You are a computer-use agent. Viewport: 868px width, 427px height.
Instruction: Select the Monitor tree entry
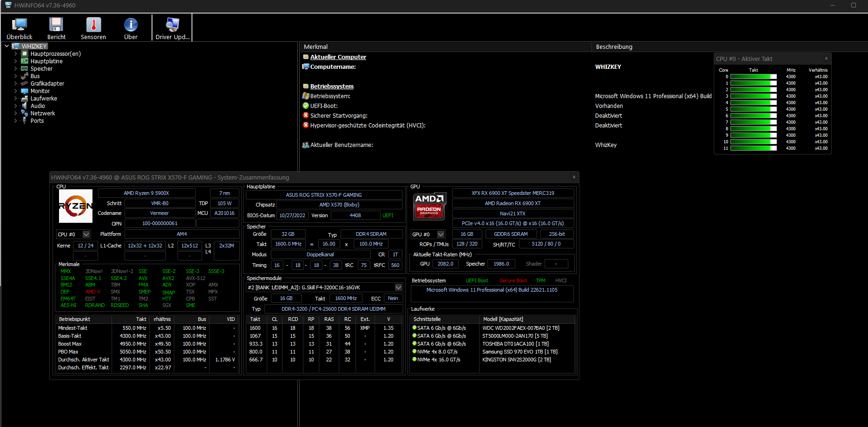pyautogui.click(x=40, y=91)
